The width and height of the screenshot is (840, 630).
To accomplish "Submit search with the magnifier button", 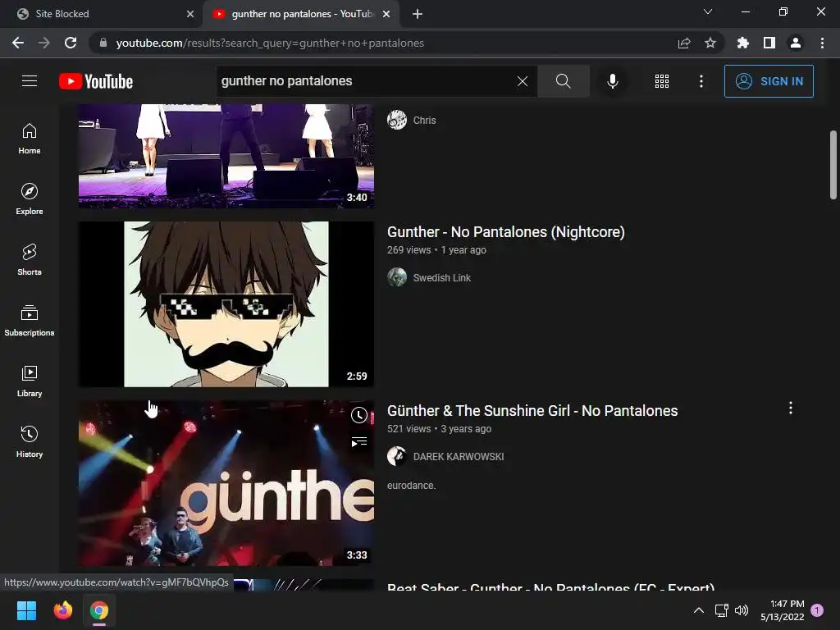I will click(563, 81).
